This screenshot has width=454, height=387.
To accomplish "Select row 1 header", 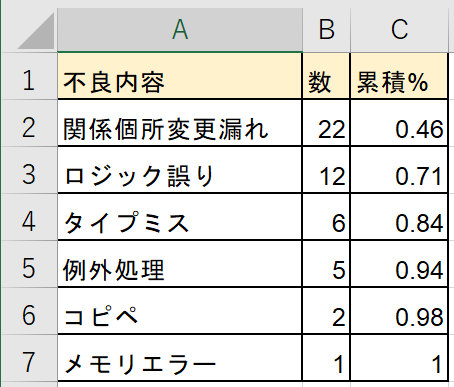I will click(29, 76).
